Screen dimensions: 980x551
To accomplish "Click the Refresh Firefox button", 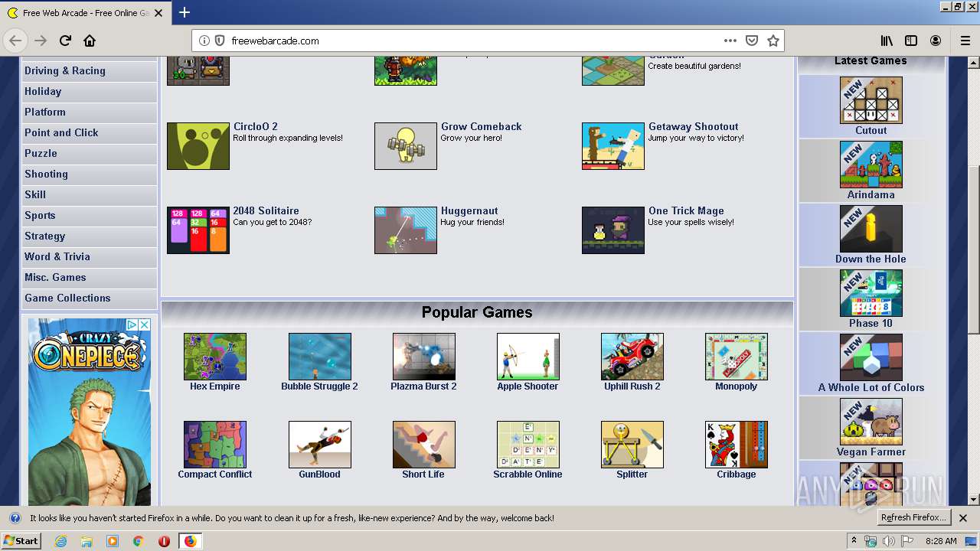I will [913, 518].
